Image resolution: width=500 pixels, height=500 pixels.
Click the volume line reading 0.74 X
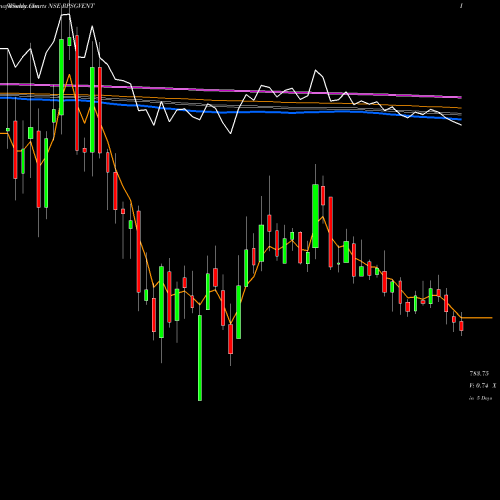[x=483, y=386]
